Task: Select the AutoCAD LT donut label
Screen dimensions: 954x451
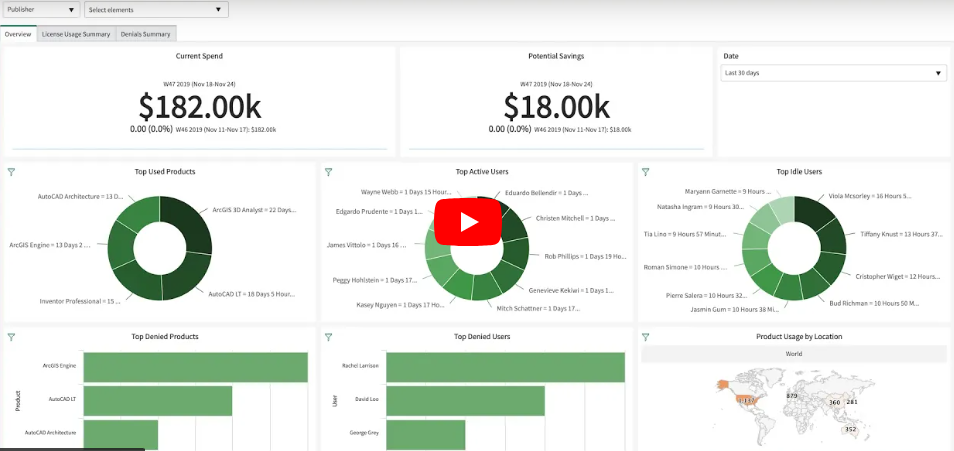Action: coord(252,293)
